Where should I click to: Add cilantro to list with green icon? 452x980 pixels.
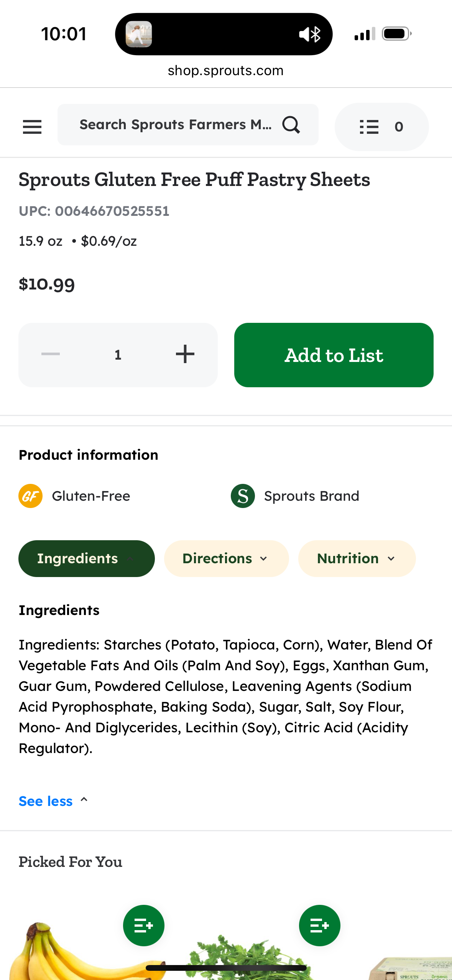319,926
